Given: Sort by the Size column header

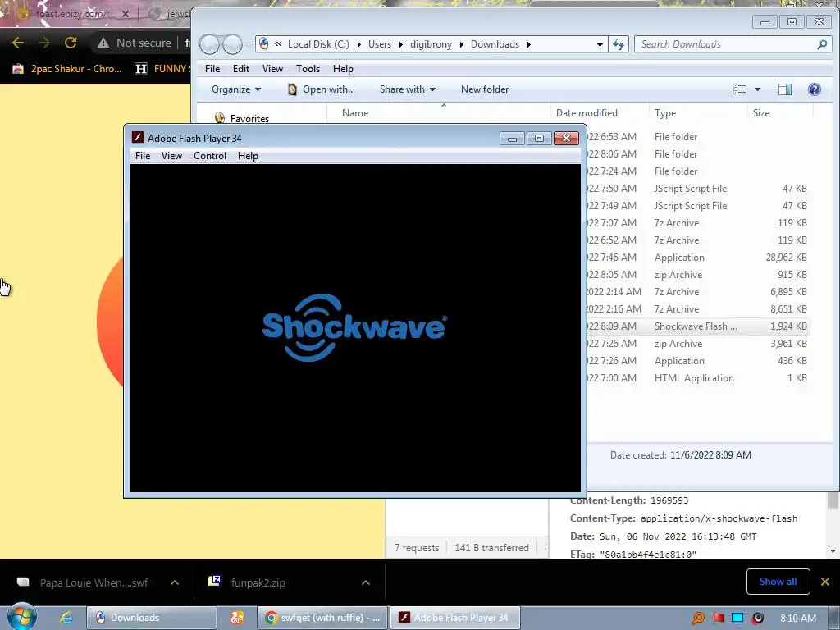Looking at the screenshot, I should tap(780, 113).
